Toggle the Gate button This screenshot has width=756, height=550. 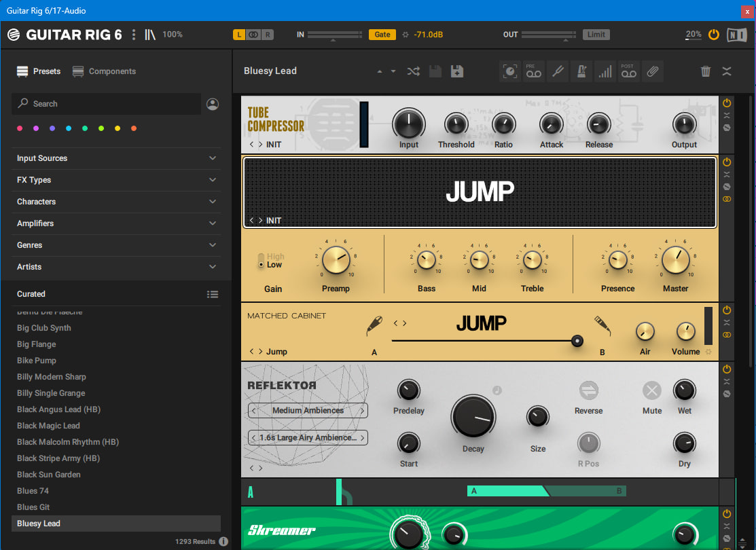382,35
